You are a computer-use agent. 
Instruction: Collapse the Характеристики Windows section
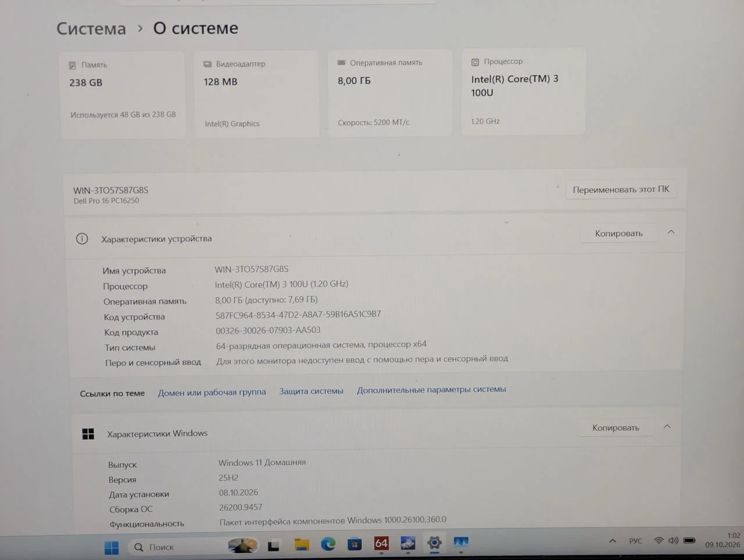point(667,427)
